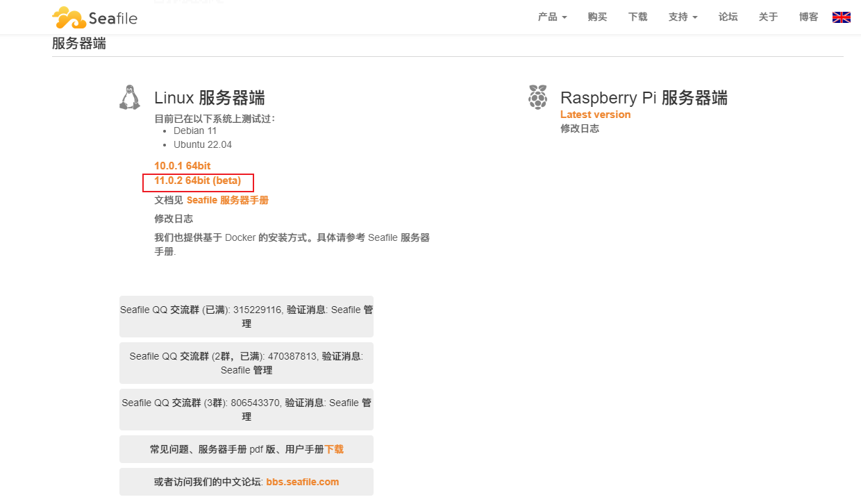Image resolution: width=861 pixels, height=504 pixels.
Task: Click the Linux penguin icon
Action: point(129,97)
